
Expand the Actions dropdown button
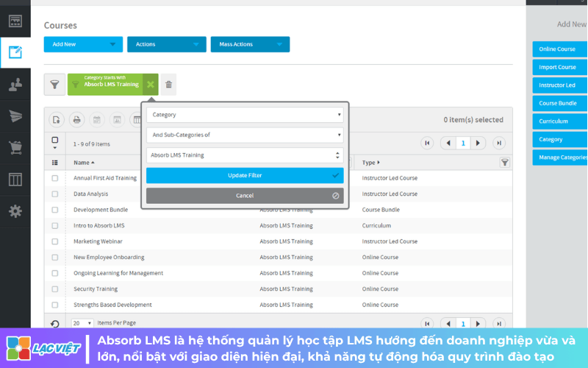(x=167, y=44)
